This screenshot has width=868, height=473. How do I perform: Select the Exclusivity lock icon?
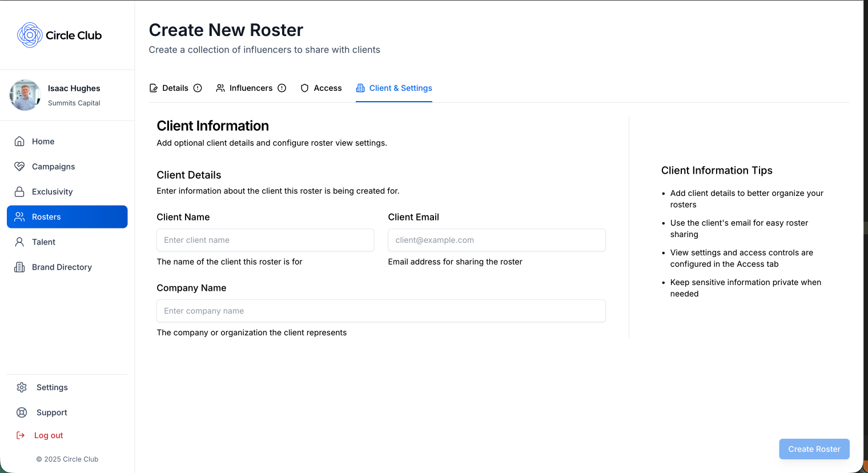point(22,191)
